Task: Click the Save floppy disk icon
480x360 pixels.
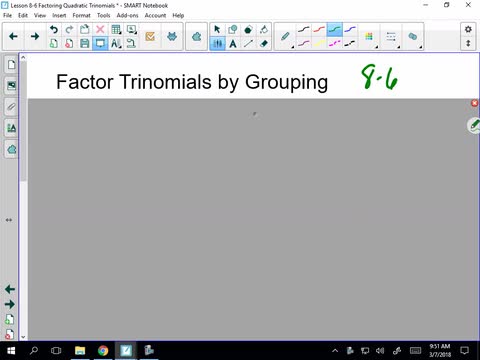Action: [x=85, y=43]
